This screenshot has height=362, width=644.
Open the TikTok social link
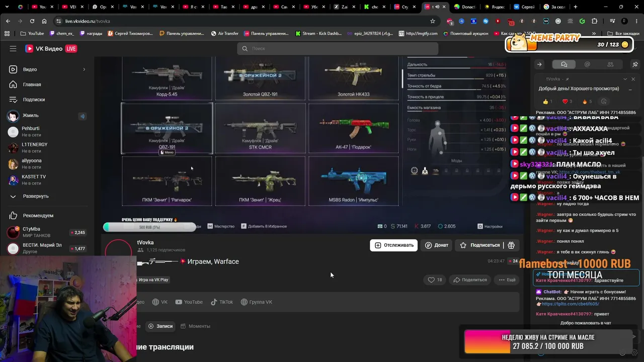(x=222, y=302)
